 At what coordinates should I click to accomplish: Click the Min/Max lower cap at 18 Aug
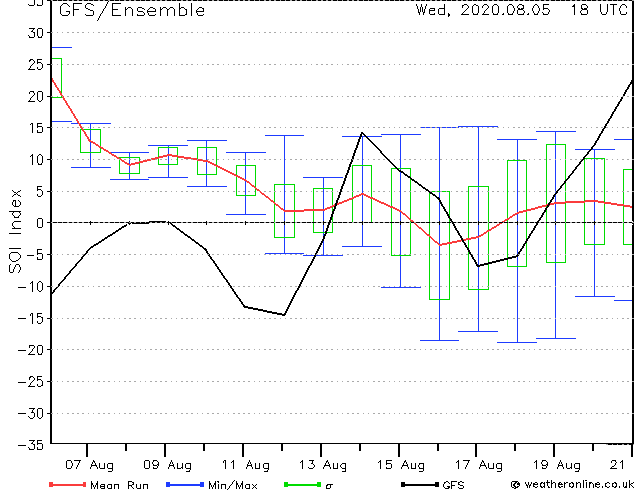tap(517, 342)
